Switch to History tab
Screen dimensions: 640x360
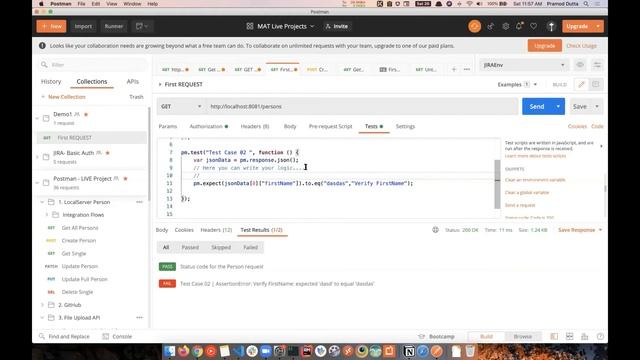51,82
